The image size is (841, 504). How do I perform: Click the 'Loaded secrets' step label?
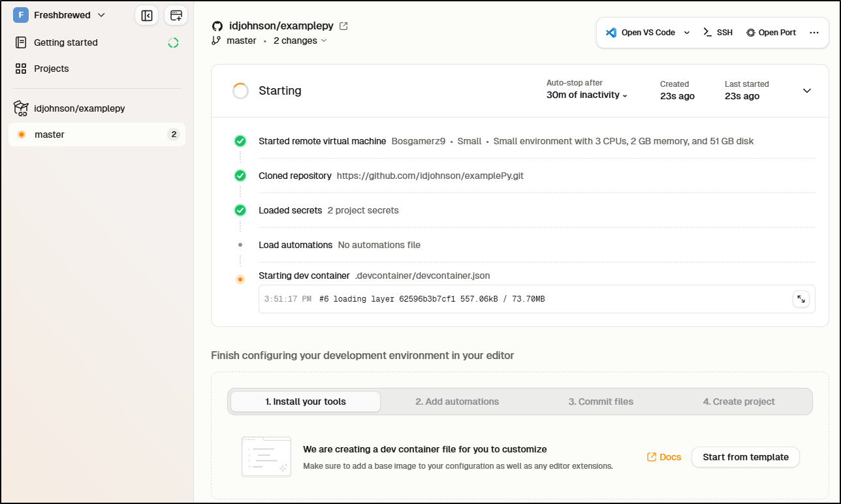pos(291,210)
